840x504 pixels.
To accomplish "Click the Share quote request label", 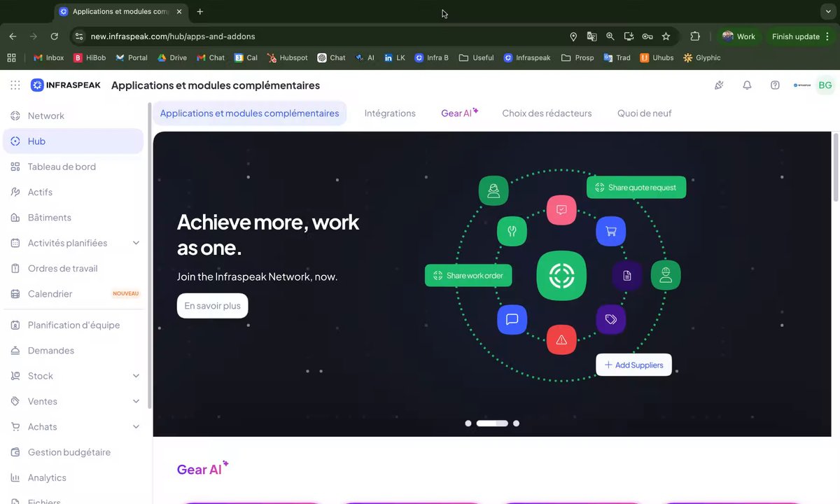I will (x=636, y=188).
